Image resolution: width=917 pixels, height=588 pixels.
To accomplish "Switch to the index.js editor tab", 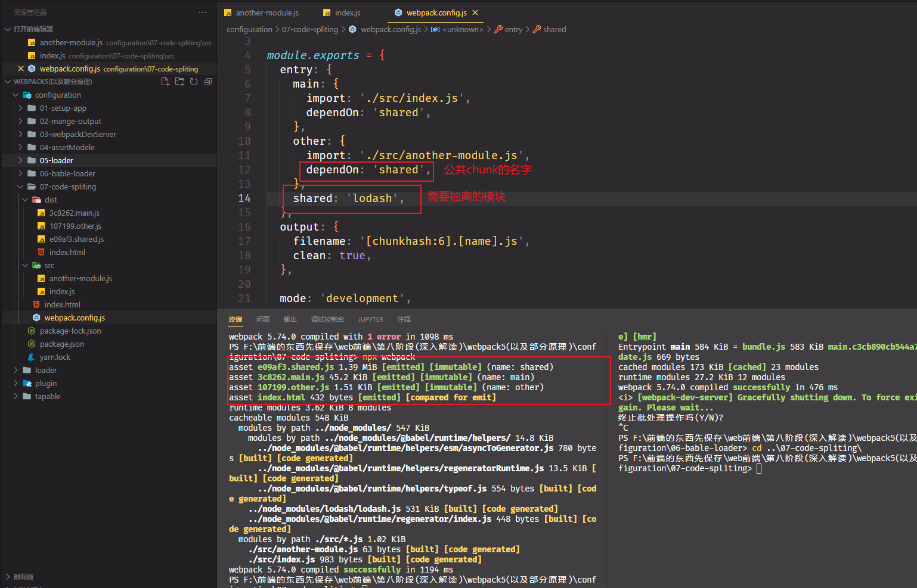I will click(x=347, y=13).
